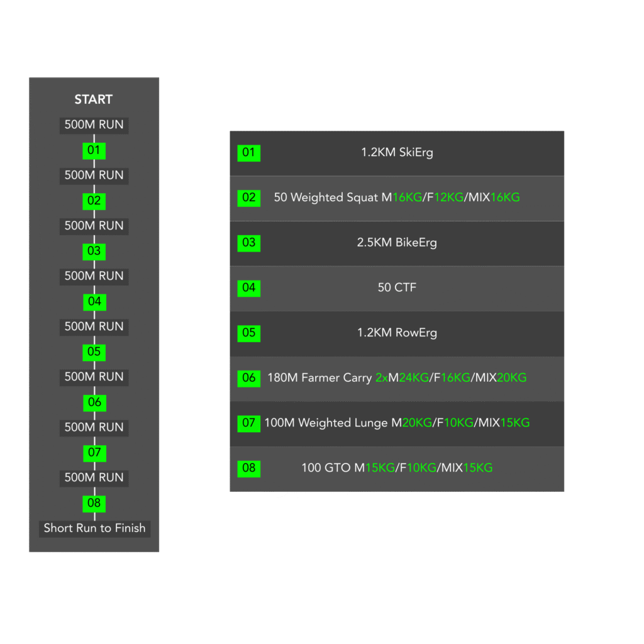Click the green 07 badge beside Weighted Lunge

tap(248, 423)
